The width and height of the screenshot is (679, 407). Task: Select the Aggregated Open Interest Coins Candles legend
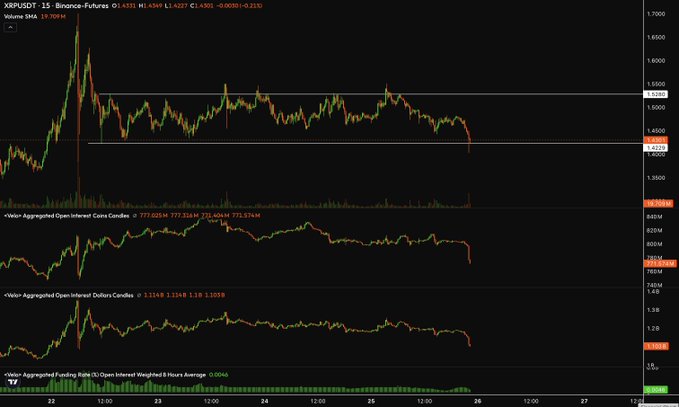click(x=67, y=215)
